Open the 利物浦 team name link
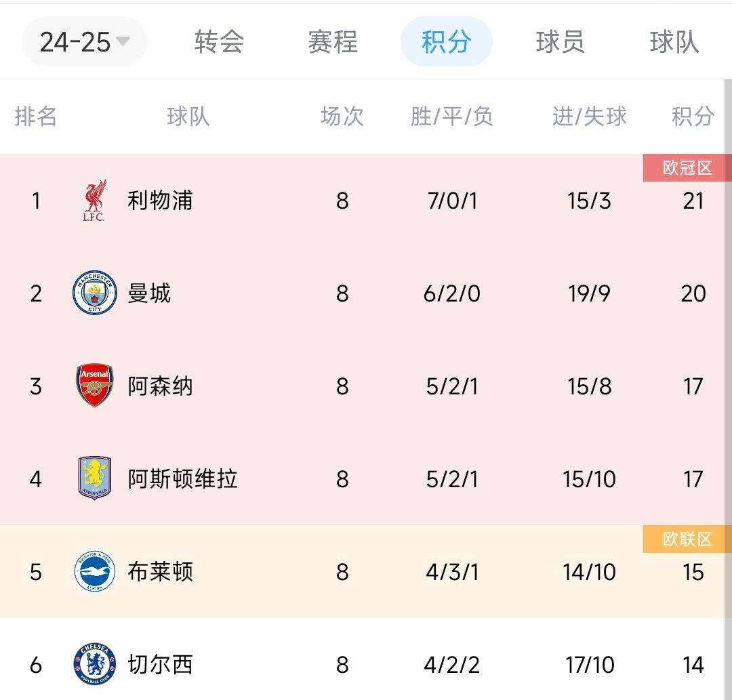 pos(160,201)
